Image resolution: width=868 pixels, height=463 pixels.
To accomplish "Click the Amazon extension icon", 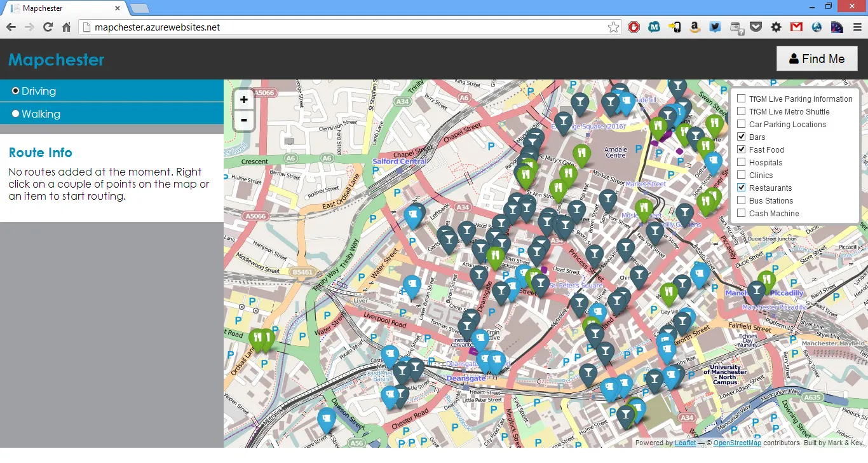I will click(x=695, y=27).
